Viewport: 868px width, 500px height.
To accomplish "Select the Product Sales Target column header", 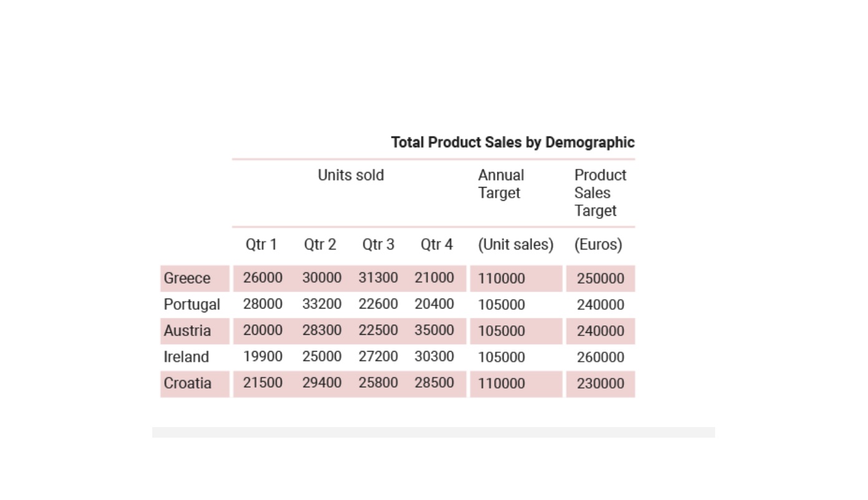I will (x=600, y=193).
